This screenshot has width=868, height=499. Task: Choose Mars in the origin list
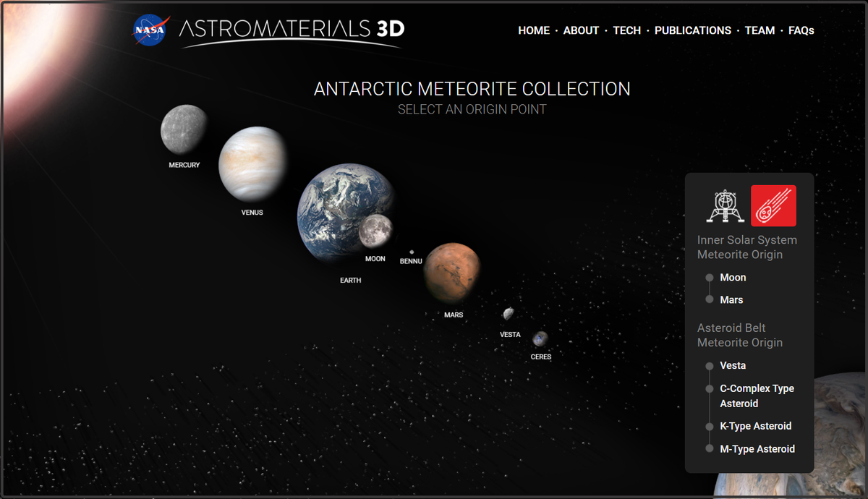click(x=731, y=300)
